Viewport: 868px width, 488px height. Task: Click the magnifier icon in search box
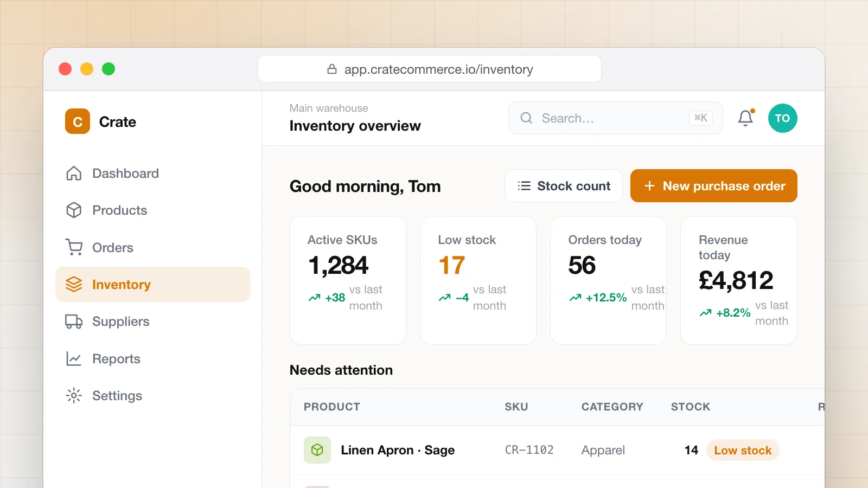pos(526,118)
